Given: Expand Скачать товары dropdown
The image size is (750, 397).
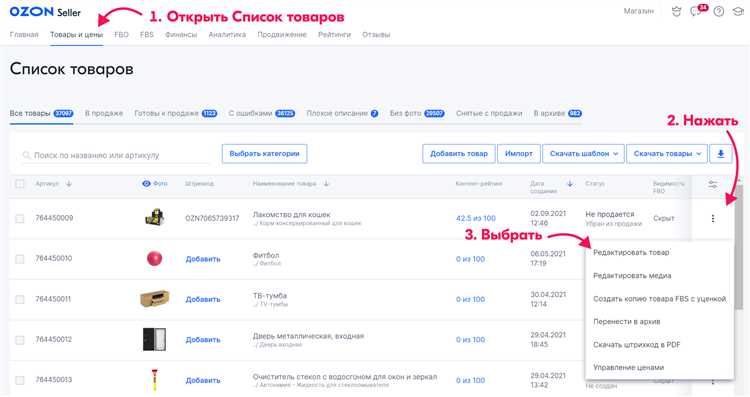Looking at the screenshot, I should click(667, 154).
